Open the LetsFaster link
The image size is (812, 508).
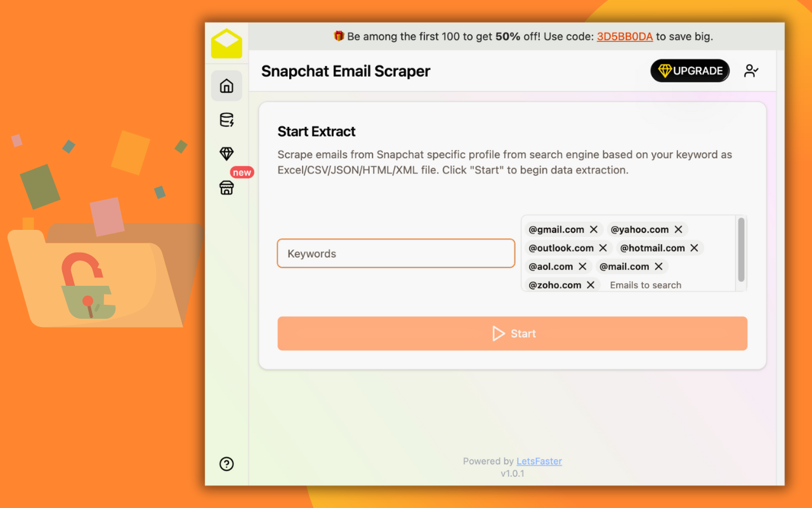(539, 461)
